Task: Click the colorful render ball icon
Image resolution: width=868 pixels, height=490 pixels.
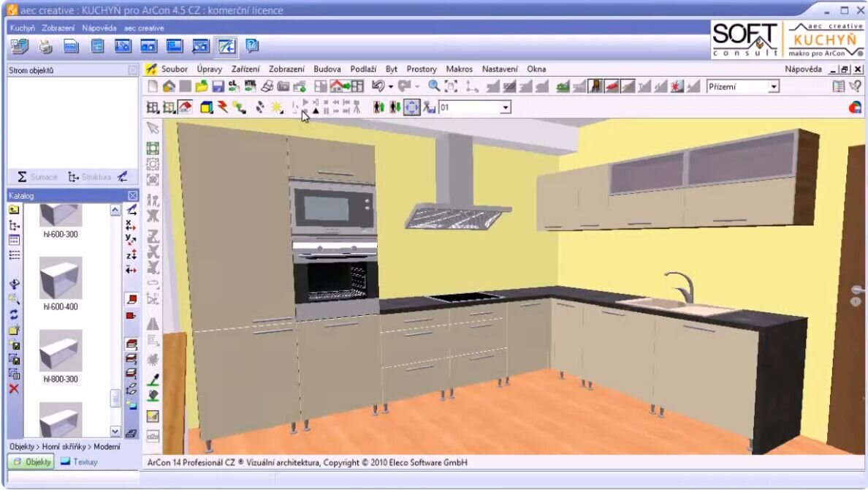Action: coord(854,108)
